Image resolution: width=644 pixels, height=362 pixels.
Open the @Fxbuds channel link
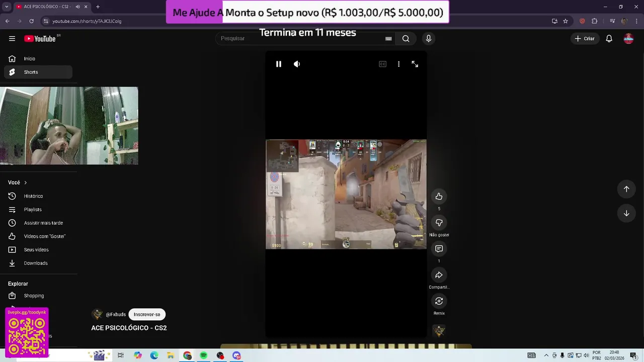[x=116, y=315]
